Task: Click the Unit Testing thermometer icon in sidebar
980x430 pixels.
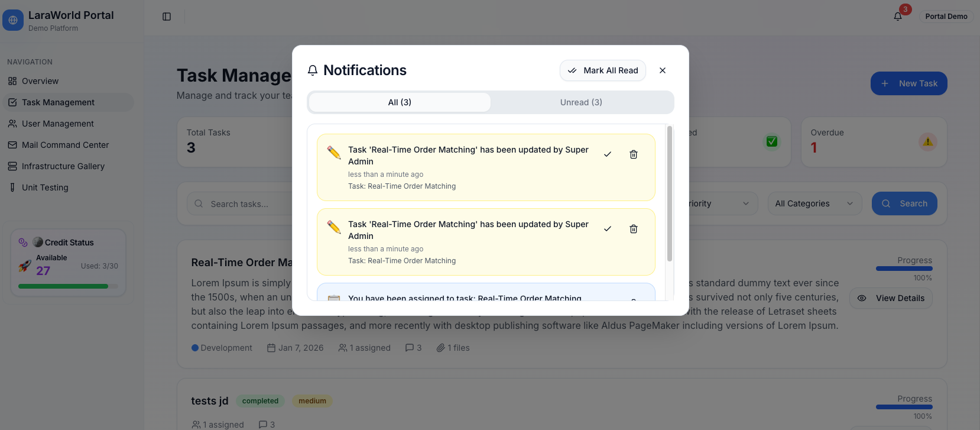Action: 12,187
